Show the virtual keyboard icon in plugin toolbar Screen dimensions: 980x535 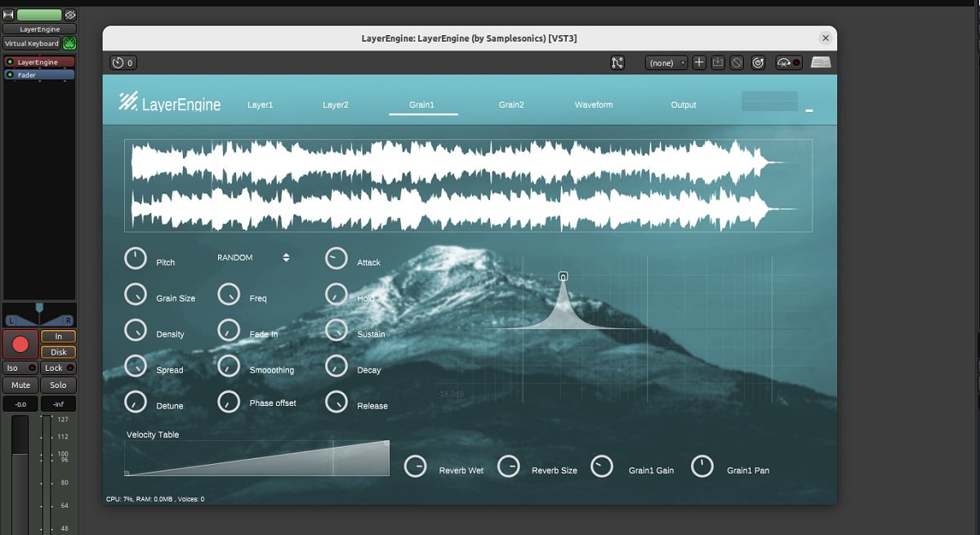point(821,62)
